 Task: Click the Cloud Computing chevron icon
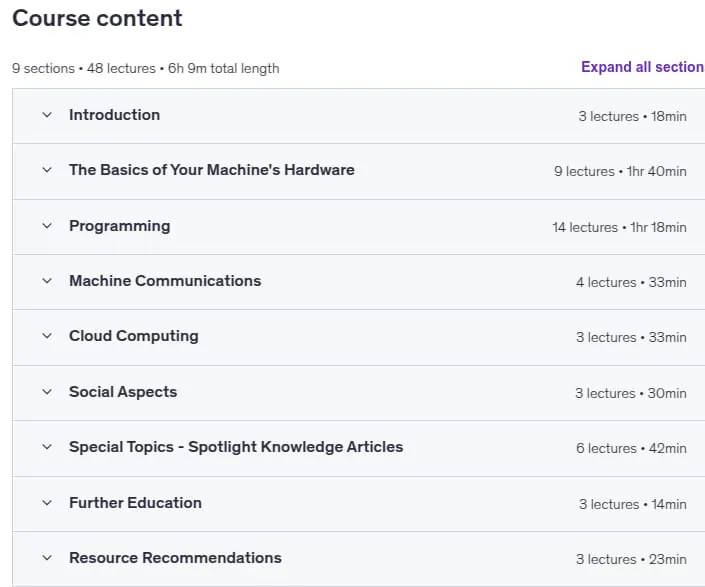coord(47,336)
